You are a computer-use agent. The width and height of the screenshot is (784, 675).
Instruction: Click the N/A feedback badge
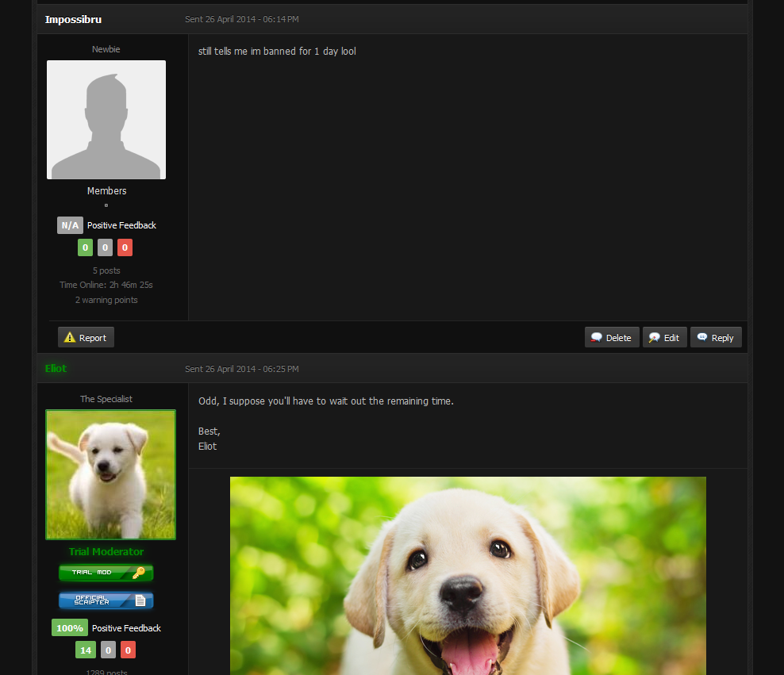pyautogui.click(x=70, y=225)
